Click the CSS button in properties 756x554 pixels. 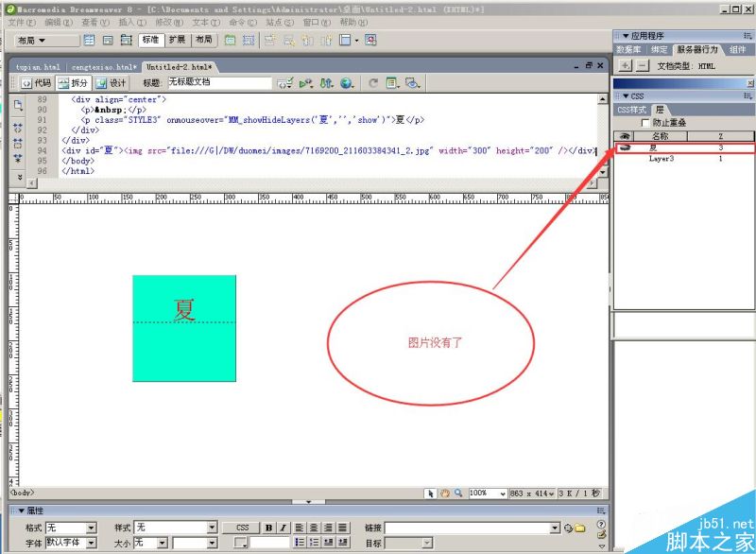tap(243, 528)
